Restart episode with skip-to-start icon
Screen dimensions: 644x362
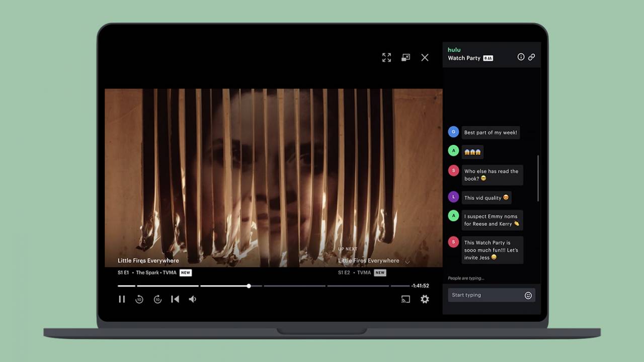click(175, 299)
